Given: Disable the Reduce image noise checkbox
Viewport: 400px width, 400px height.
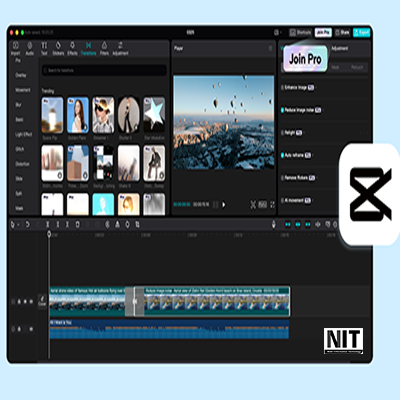Looking at the screenshot, I should [x=282, y=110].
